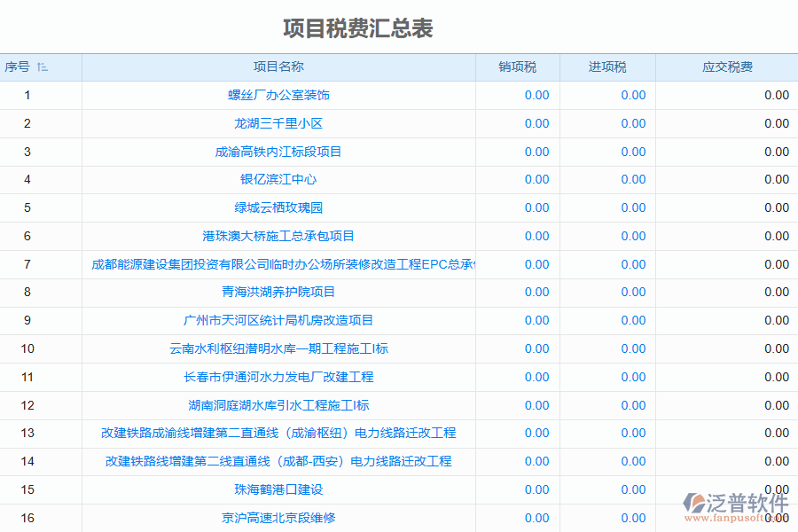Click 云南水利枢纽潜明水库一期 project link
Viewport: 798px width, 532px height.
pos(278,348)
